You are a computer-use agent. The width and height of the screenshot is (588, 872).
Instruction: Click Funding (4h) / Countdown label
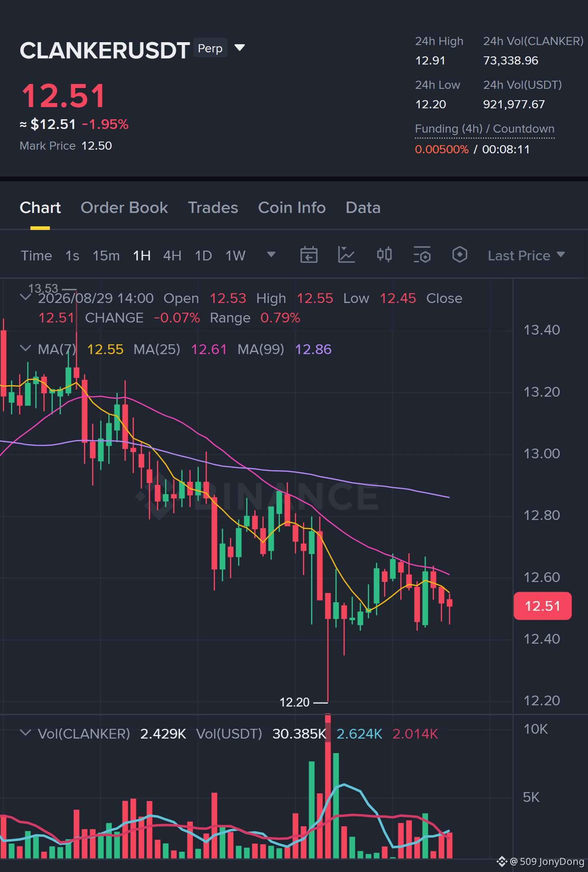pyautogui.click(x=485, y=129)
